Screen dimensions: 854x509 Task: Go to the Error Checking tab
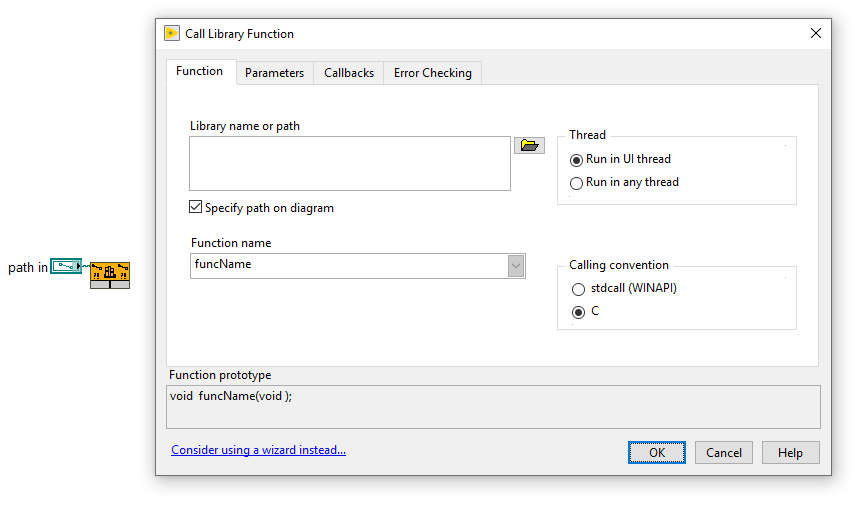(x=432, y=73)
